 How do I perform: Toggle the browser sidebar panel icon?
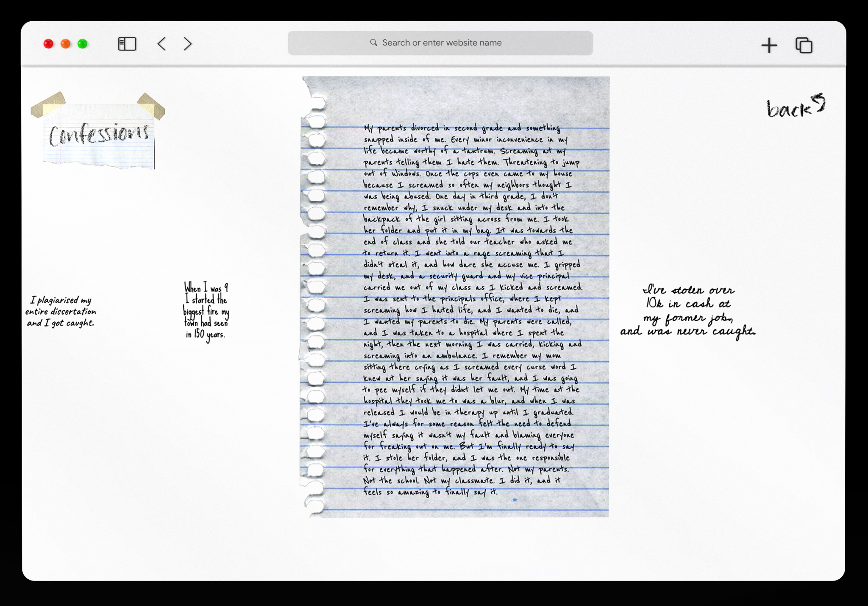click(127, 44)
